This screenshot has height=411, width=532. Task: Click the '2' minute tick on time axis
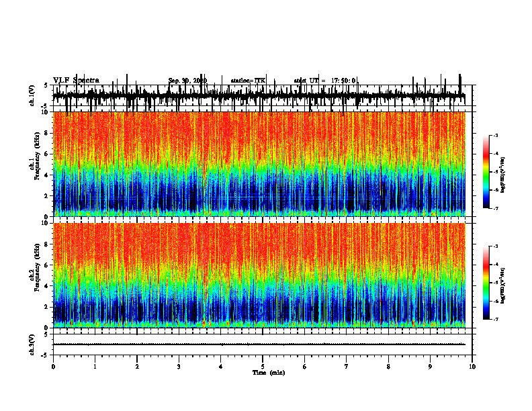coord(137,367)
